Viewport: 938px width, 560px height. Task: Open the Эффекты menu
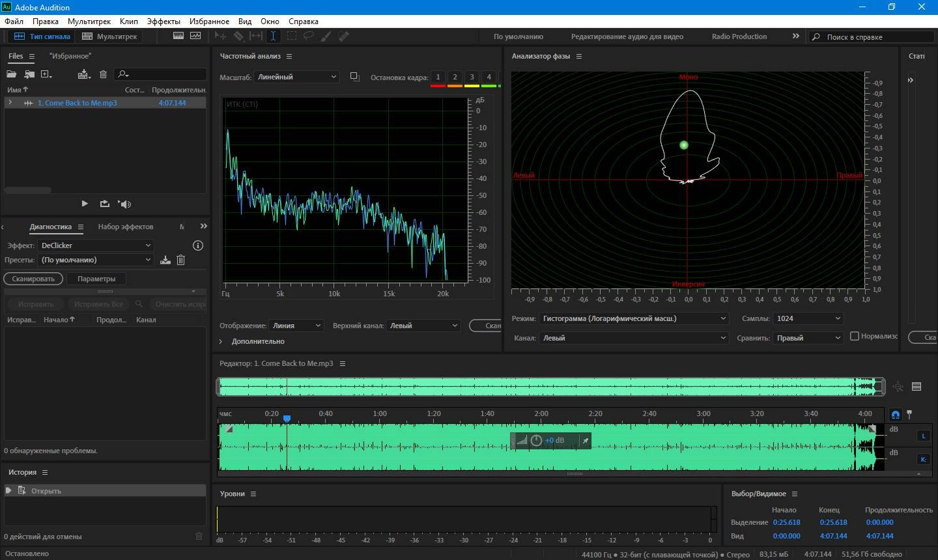click(x=163, y=21)
